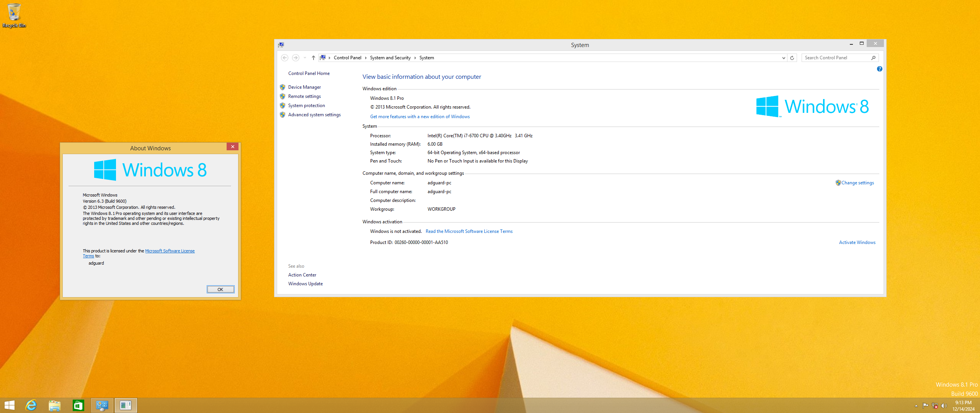Click 'Version 6.3 (Build 9600)' text
Viewport: 980px width, 413px height.
[x=105, y=201]
